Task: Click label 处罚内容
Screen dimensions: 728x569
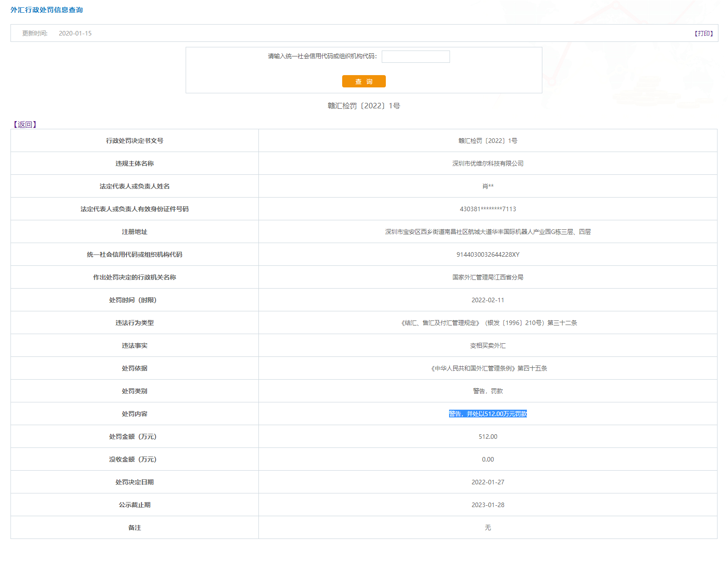Action: (x=135, y=414)
